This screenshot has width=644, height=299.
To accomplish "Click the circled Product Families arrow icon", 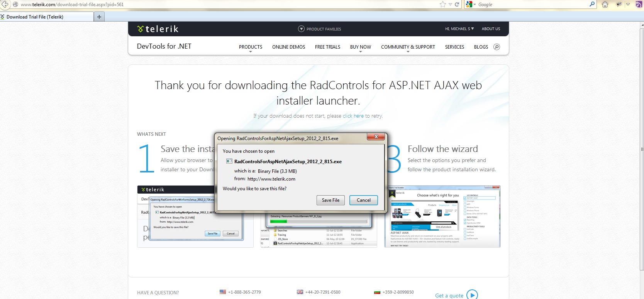I will tap(302, 29).
